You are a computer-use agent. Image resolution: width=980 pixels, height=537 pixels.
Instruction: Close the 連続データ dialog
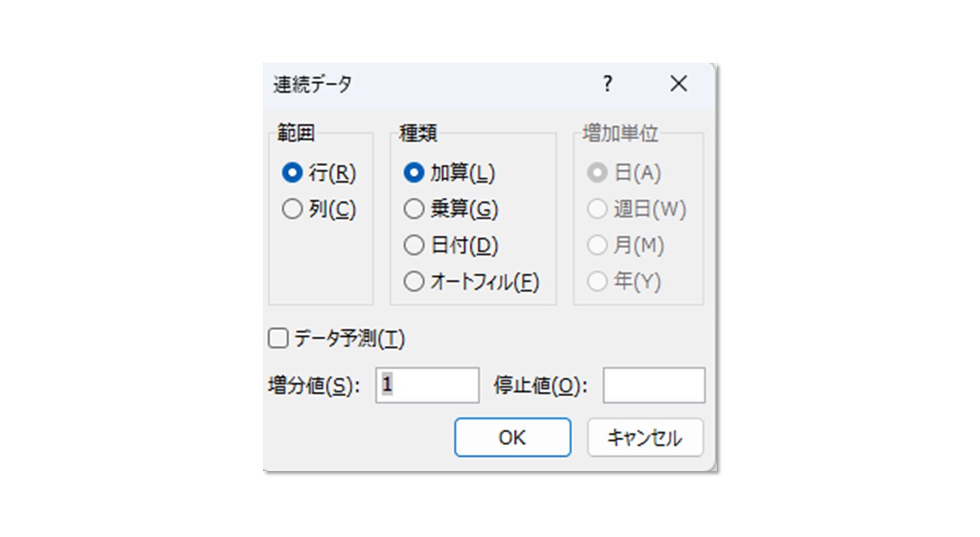678,84
